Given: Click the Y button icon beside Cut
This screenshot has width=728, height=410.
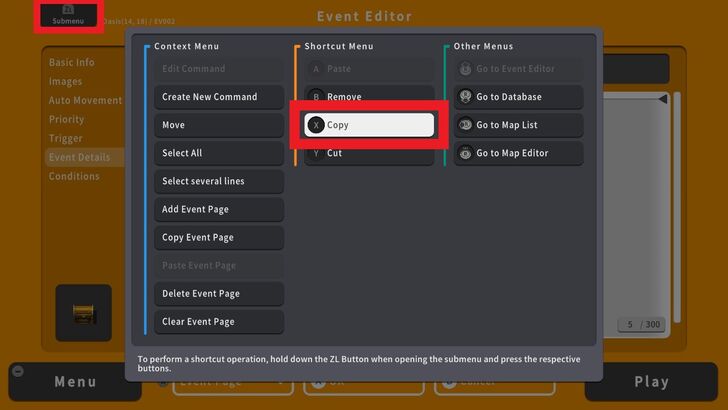Looking at the screenshot, I should pos(316,153).
